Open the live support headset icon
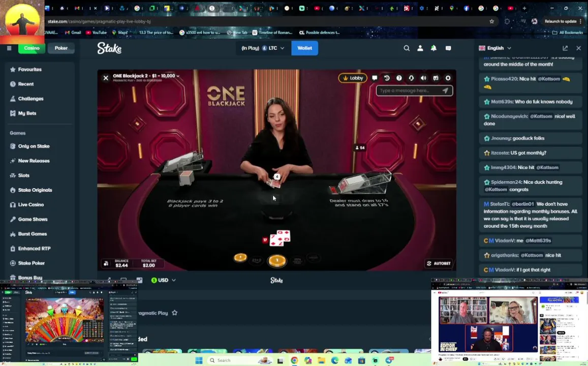Viewport: 588px width, 366px height. coord(411,78)
